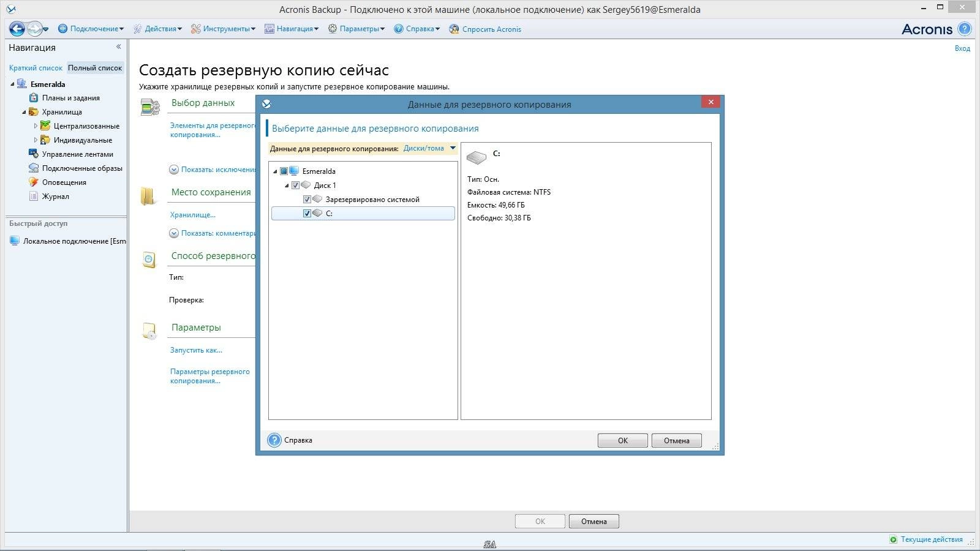Click the Спросить Acronis icon
The height and width of the screenshot is (551, 980).
point(454,29)
